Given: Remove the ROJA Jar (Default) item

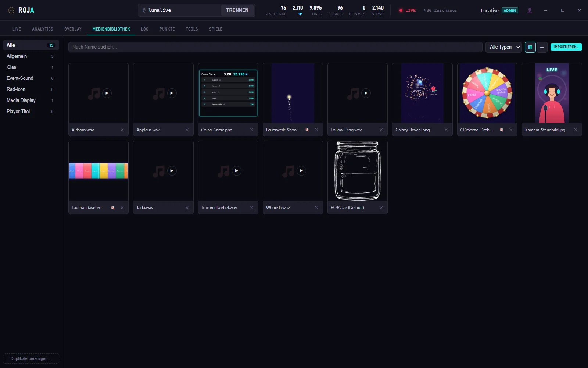Looking at the screenshot, I should click(381, 208).
